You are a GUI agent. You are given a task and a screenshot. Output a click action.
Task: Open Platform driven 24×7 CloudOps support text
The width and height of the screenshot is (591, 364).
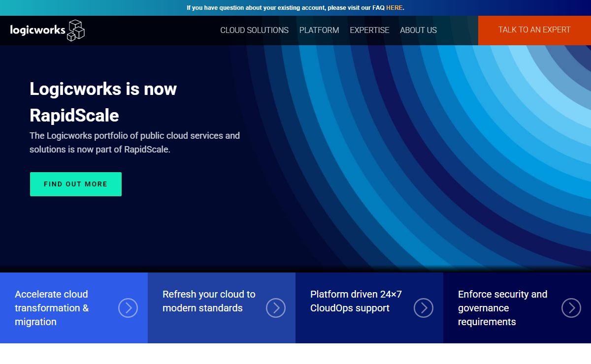pos(356,301)
